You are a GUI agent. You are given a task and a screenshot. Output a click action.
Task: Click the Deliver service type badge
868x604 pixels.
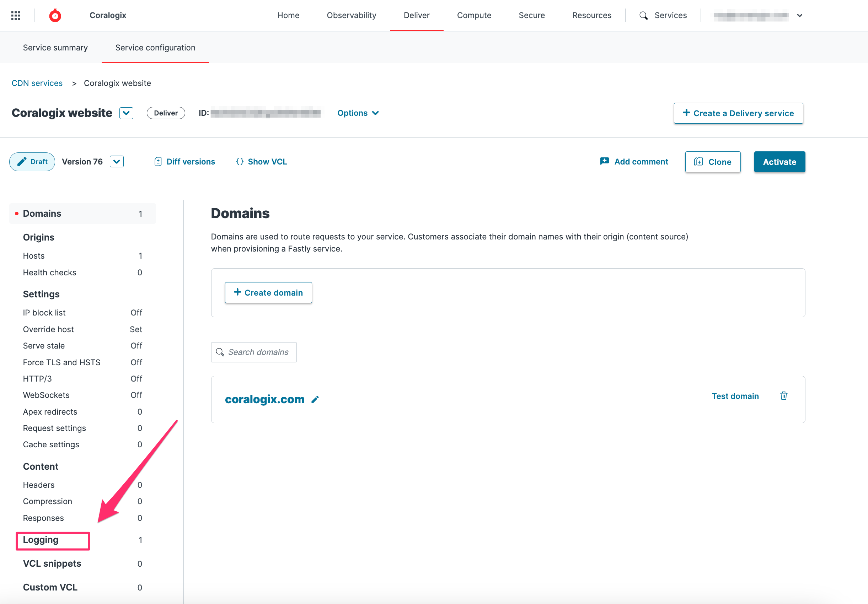166,113
